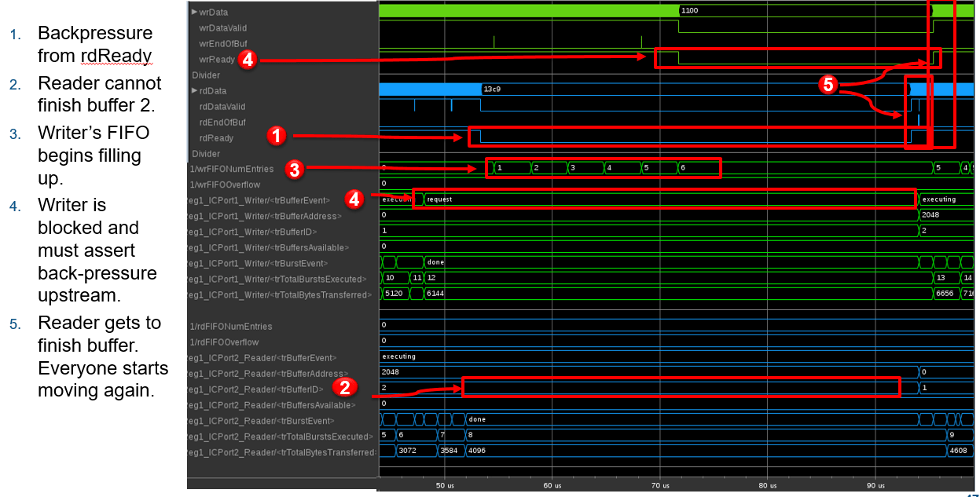Click the 60 us time axis label

552,486
